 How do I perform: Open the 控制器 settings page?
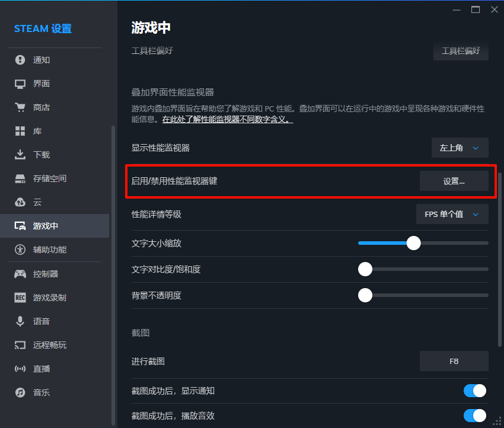55,274
